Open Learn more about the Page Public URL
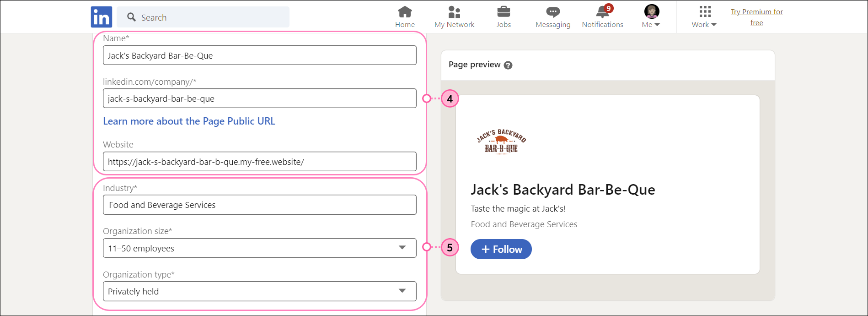Screen dimensions: 868x316 (189, 121)
